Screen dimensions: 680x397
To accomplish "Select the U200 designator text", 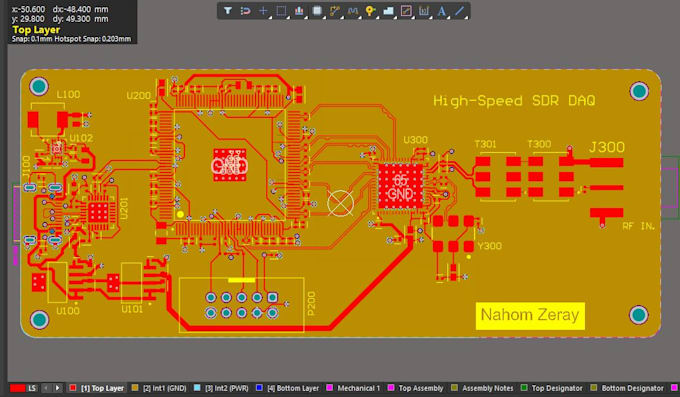I will click(139, 95).
